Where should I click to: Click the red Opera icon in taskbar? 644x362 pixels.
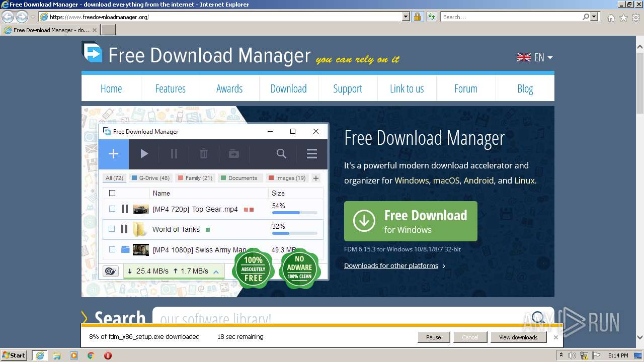click(x=108, y=355)
